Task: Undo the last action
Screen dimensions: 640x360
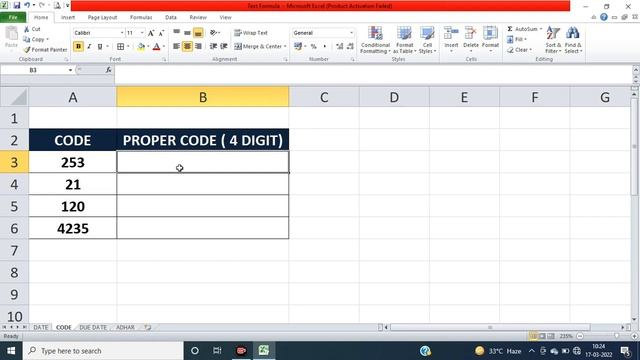Action: pos(27,6)
